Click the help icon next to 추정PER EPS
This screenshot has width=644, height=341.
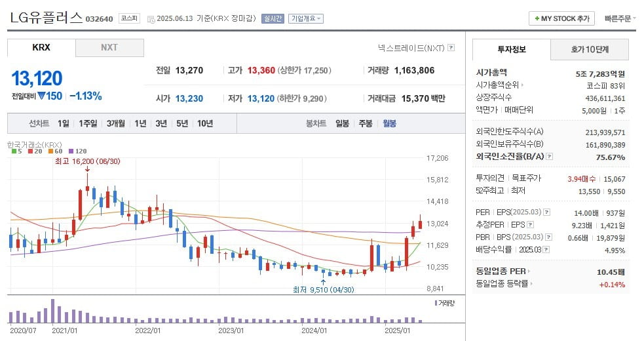point(530,224)
